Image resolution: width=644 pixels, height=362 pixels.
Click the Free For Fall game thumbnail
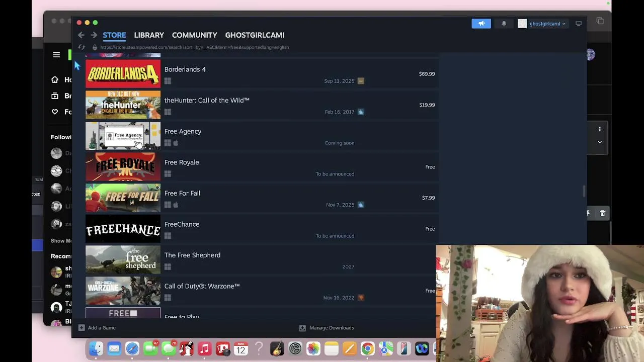point(123,198)
